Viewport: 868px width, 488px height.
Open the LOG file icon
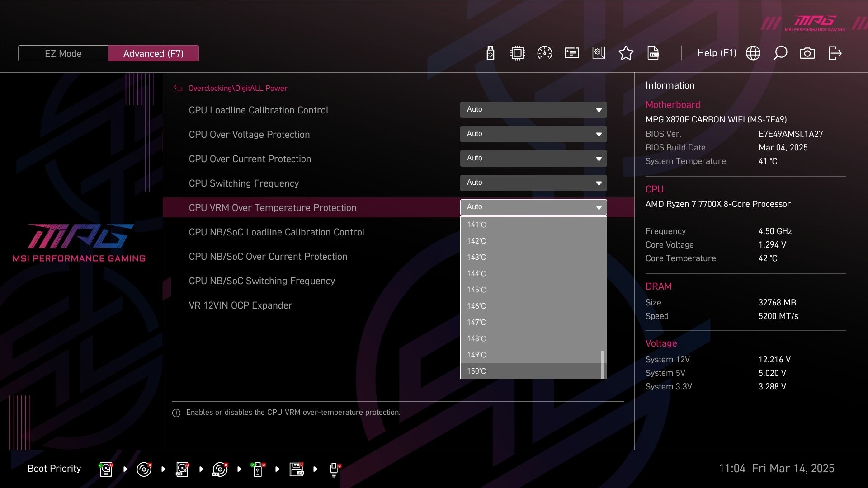click(653, 53)
